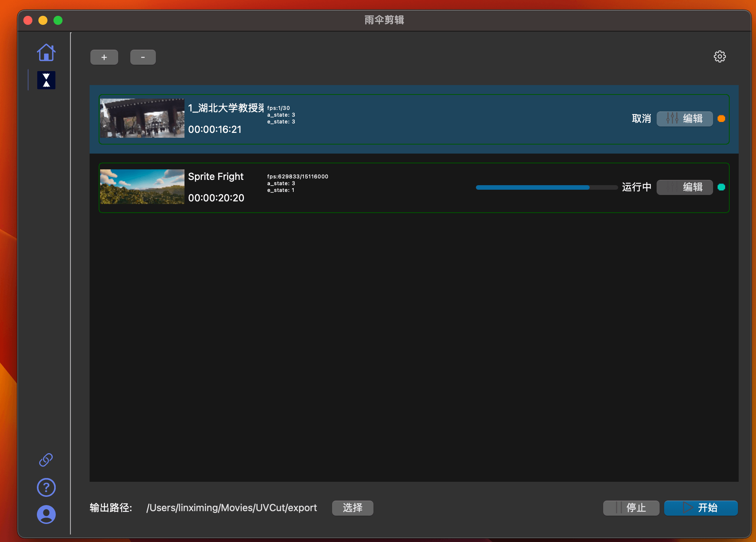
Task: Cancel the 湖北大学教授 task via 取消
Action: click(642, 119)
